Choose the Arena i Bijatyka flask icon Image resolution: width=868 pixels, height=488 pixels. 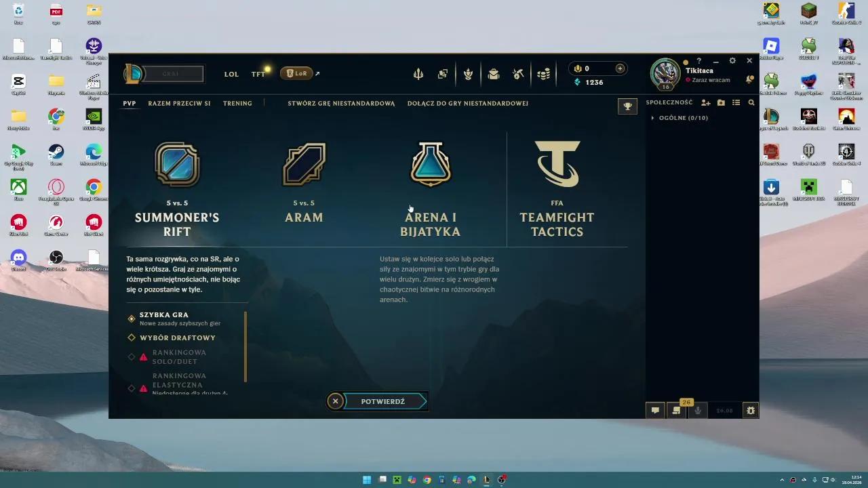[x=430, y=165]
